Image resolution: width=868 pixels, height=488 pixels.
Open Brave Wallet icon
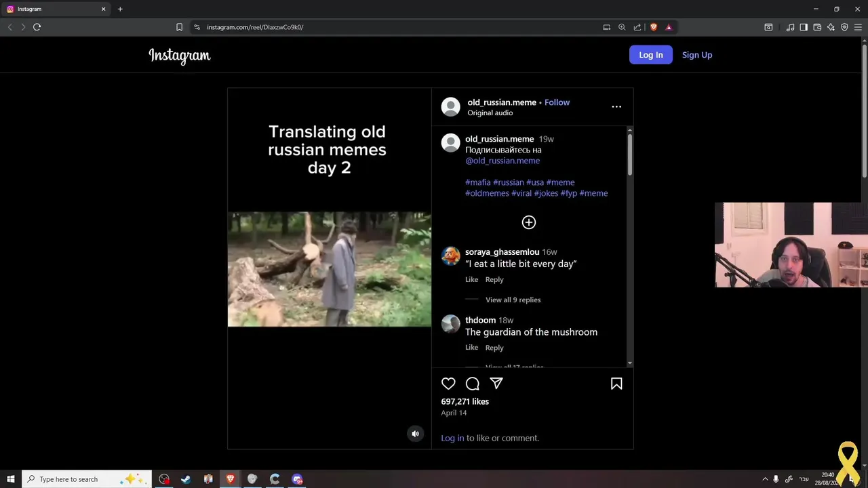pyautogui.click(x=817, y=27)
